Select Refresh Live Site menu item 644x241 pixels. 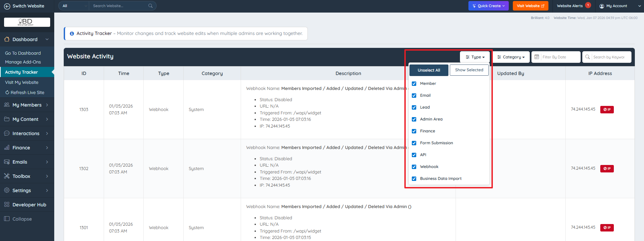(25, 93)
